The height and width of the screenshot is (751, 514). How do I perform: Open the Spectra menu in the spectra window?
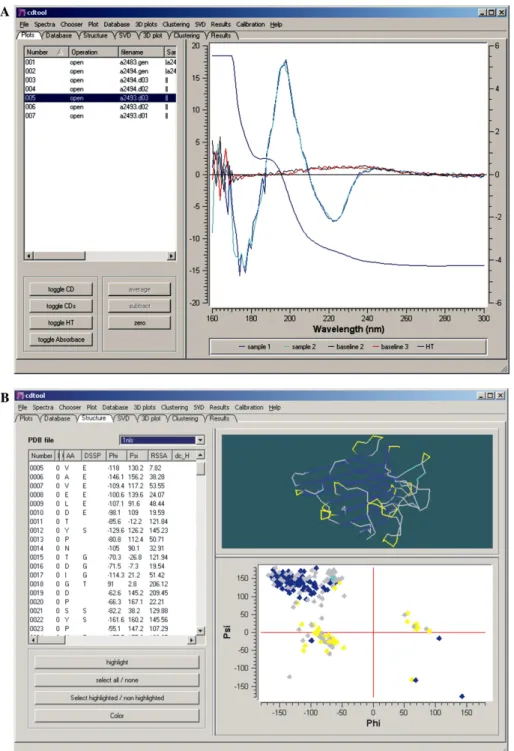click(x=44, y=24)
